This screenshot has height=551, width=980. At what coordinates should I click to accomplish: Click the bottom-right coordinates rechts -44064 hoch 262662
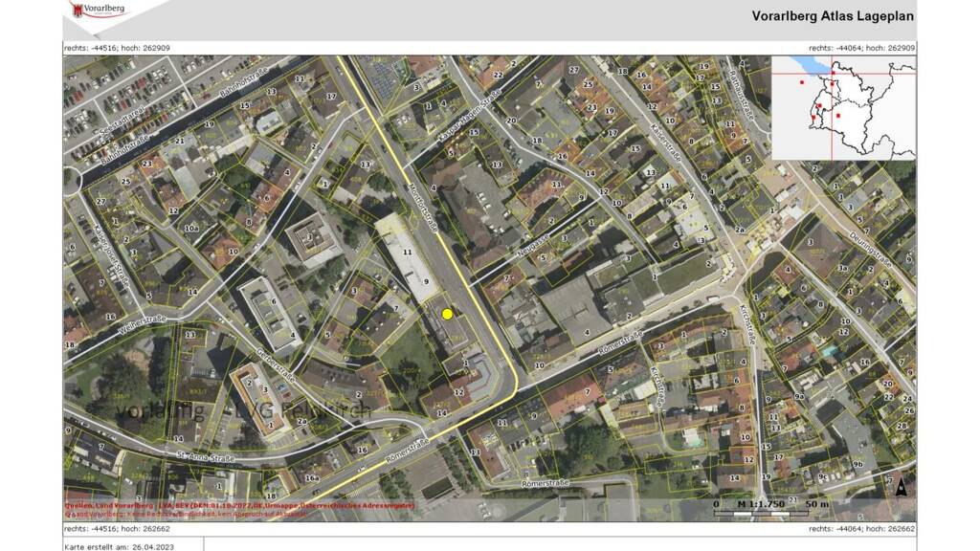click(x=861, y=528)
